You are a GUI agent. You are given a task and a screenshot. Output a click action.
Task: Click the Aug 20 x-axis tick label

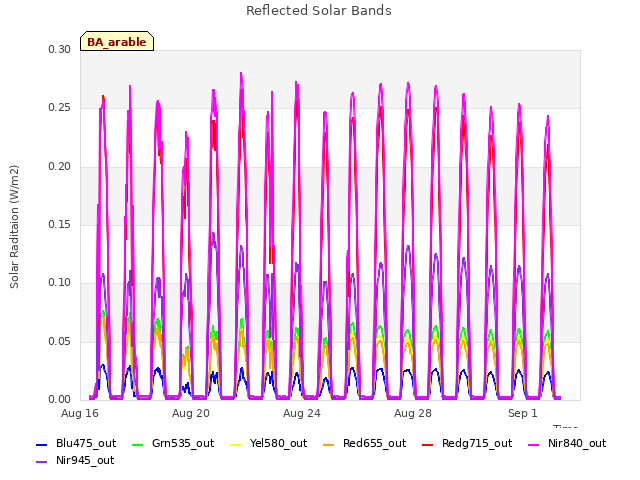click(191, 413)
